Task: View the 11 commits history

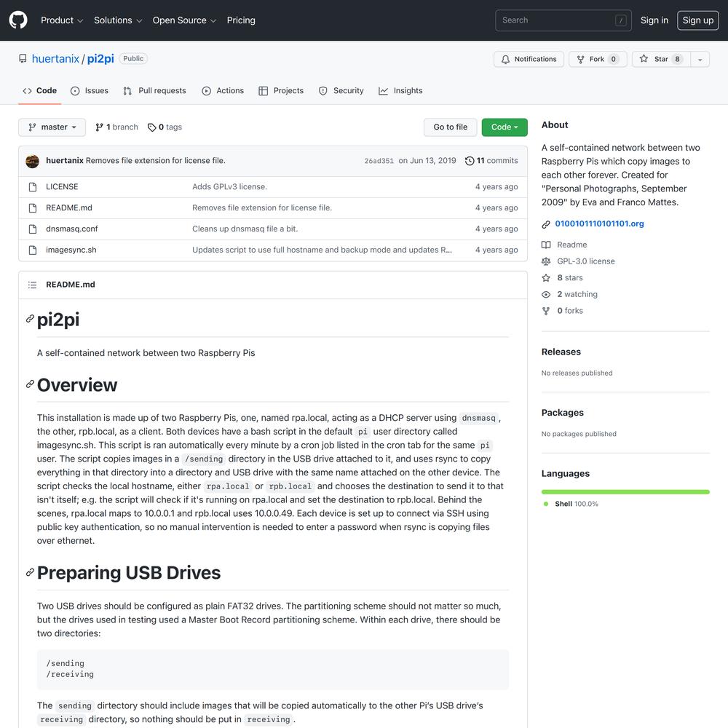Action: coord(491,161)
